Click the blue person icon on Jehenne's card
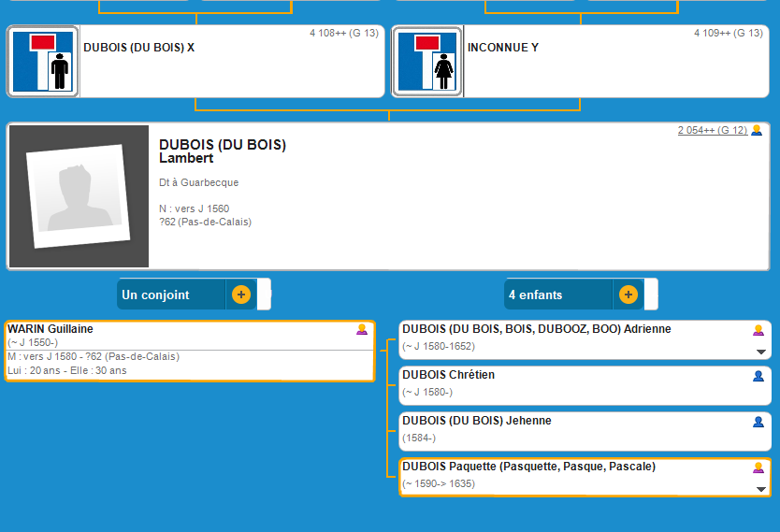780x532 pixels. 758,422
